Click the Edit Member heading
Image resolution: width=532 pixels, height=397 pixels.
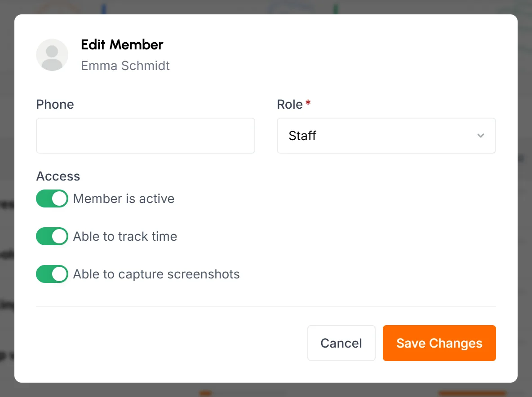point(122,45)
